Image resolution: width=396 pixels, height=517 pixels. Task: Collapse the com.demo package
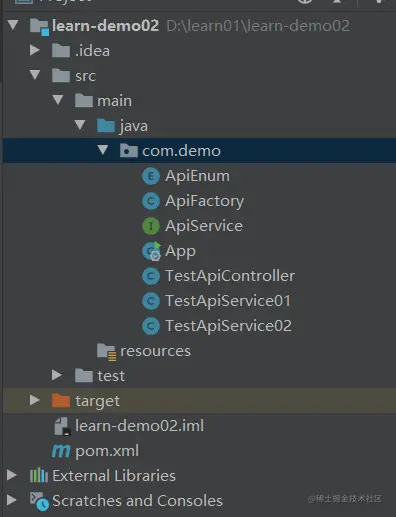coord(103,150)
